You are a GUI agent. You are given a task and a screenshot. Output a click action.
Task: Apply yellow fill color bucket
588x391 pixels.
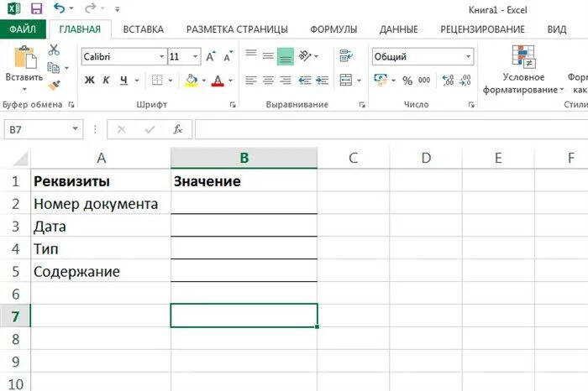pyautogui.click(x=192, y=81)
